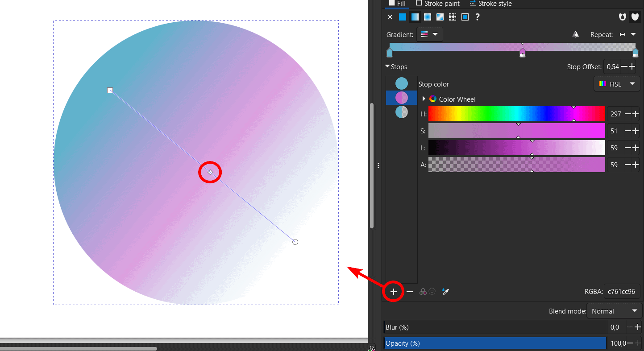This screenshot has width=644, height=351.
Task: Click the H value field showing 297
Action: [615, 114]
